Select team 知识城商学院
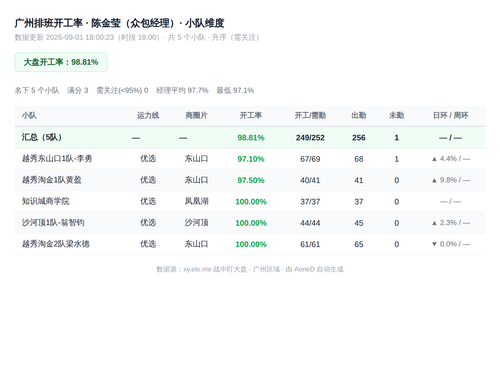Screen dimensions: 500x366 46,201
